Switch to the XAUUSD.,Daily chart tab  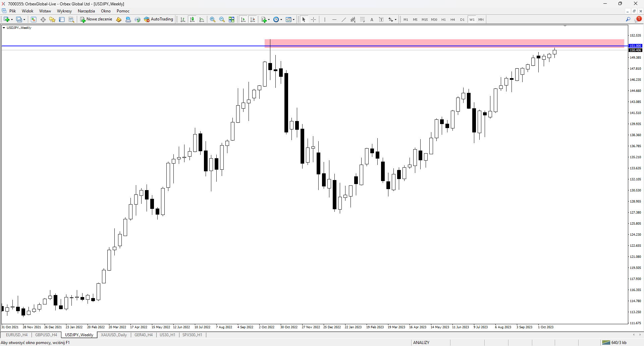pos(114,335)
